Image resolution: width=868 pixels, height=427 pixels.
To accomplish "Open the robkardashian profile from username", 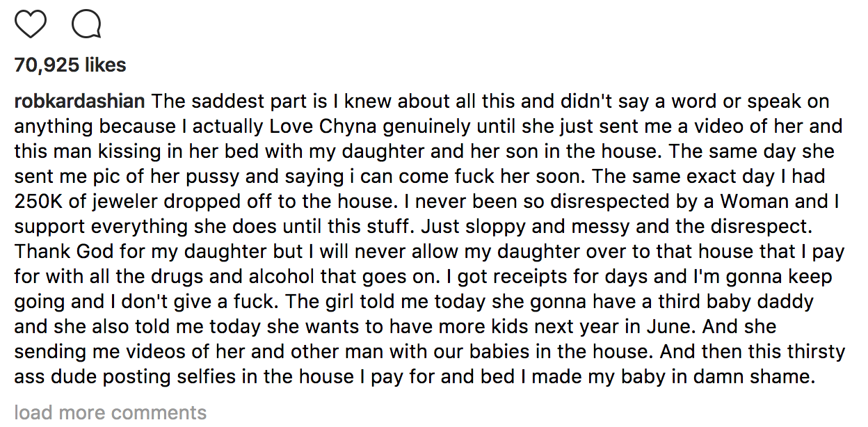I will coord(79,102).
